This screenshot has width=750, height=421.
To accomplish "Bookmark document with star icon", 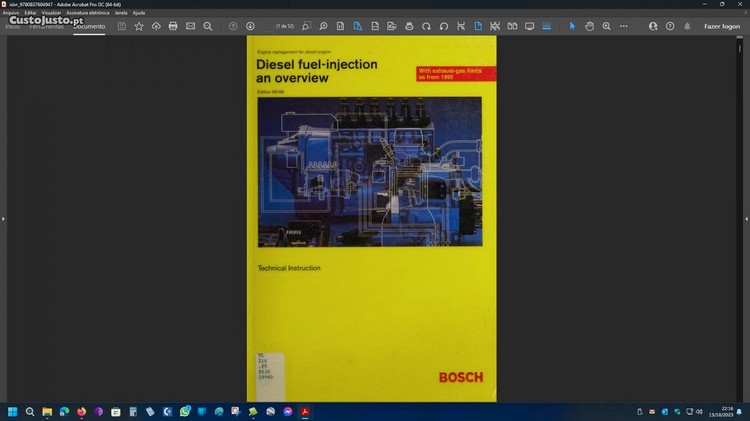I will click(139, 26).
